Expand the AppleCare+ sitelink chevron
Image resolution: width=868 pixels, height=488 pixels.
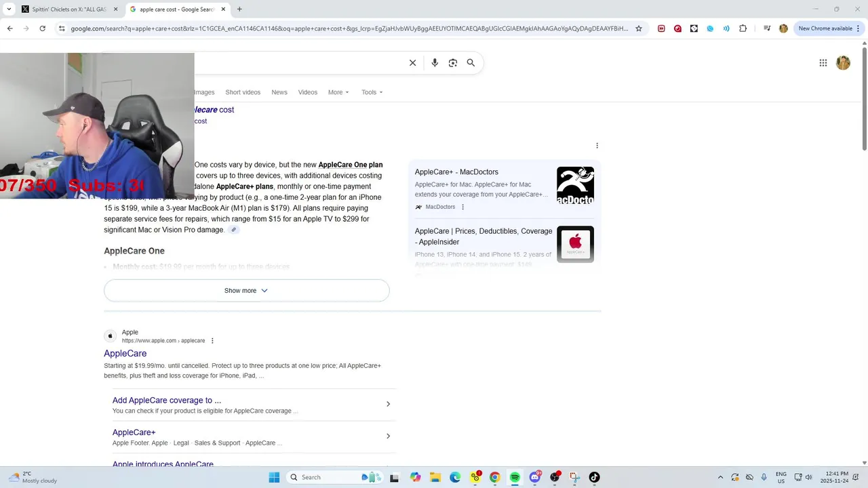(x=388, y=436)
